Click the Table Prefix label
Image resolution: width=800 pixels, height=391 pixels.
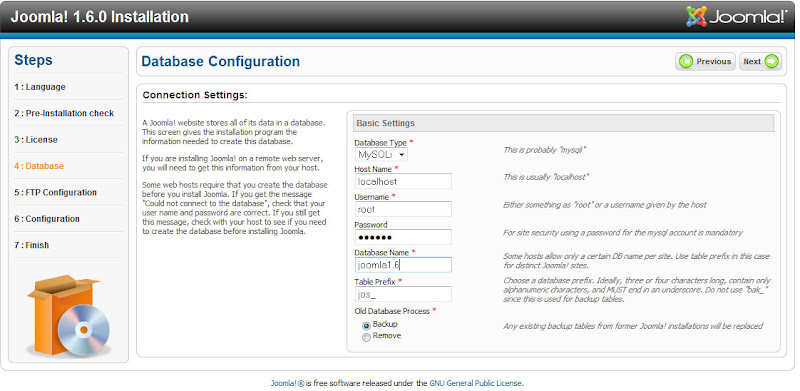tap(378, 281)
